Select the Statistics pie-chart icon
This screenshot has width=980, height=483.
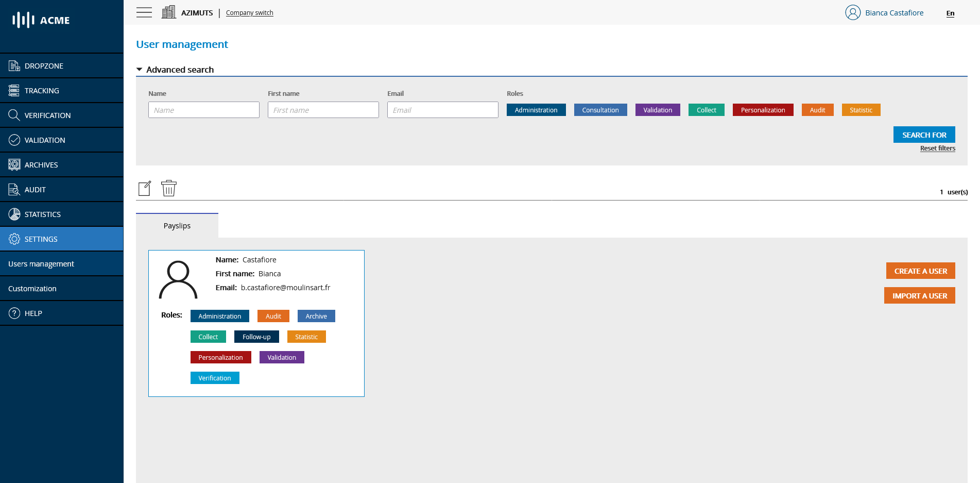(x=14, y=214)
